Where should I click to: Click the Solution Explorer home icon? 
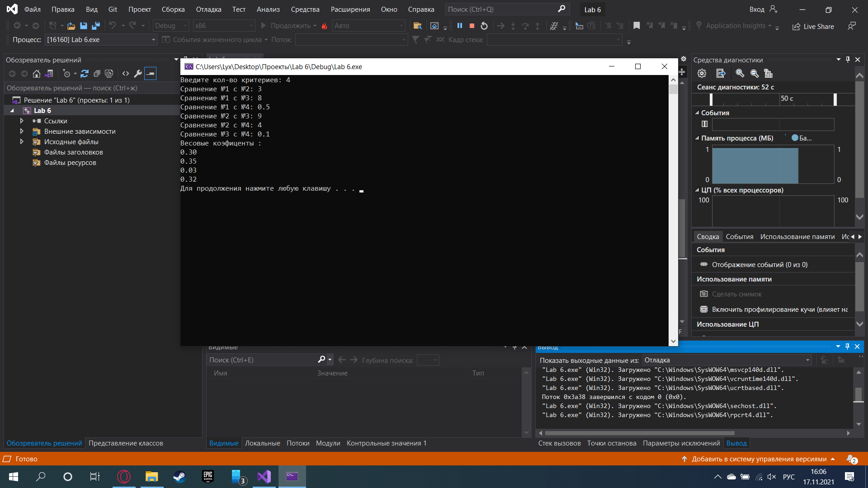[x=37, y=74]
